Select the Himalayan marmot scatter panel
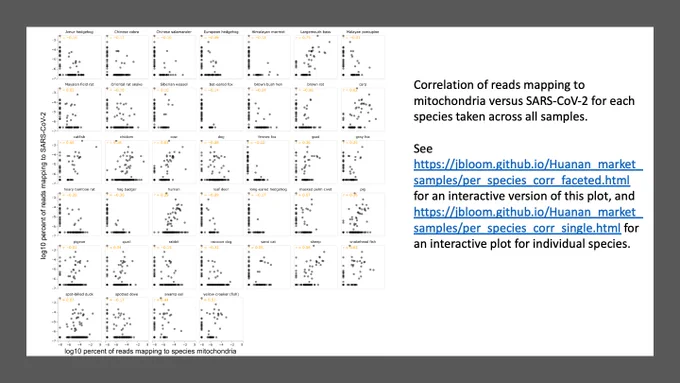This screenshot has width=680, height=383. click(269, 56)
